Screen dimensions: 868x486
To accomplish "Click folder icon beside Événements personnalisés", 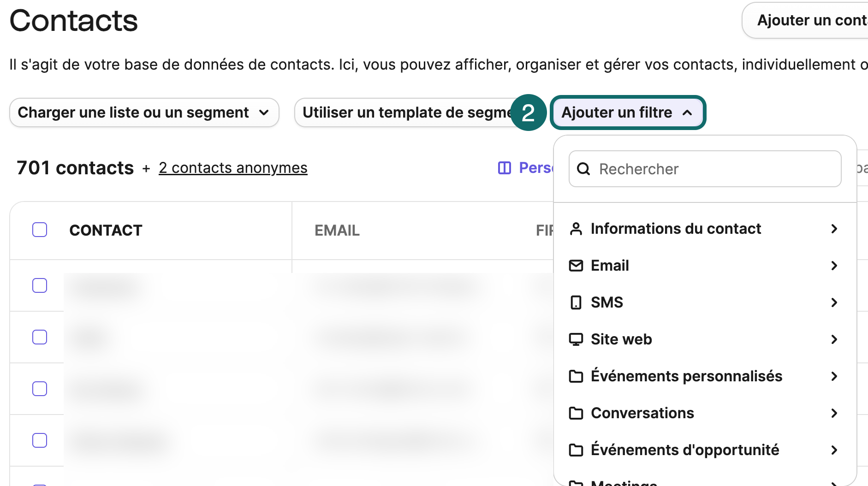I will point(576,376).
